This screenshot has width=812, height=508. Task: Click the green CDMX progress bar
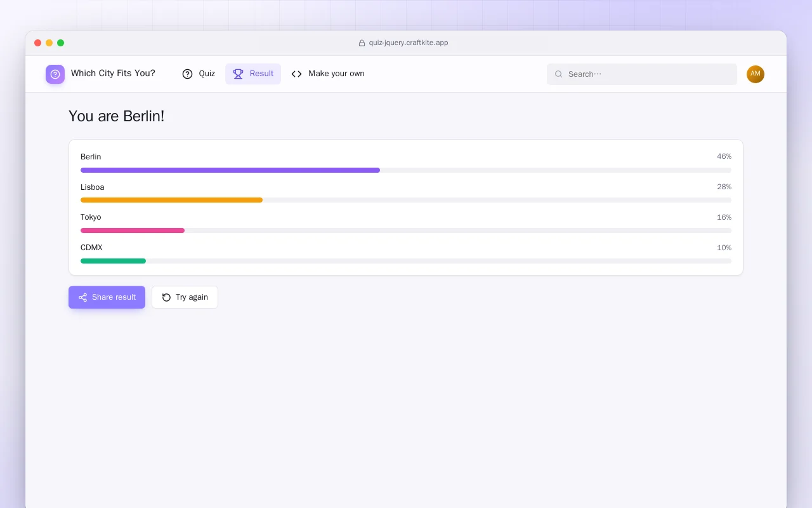[113, 261]
